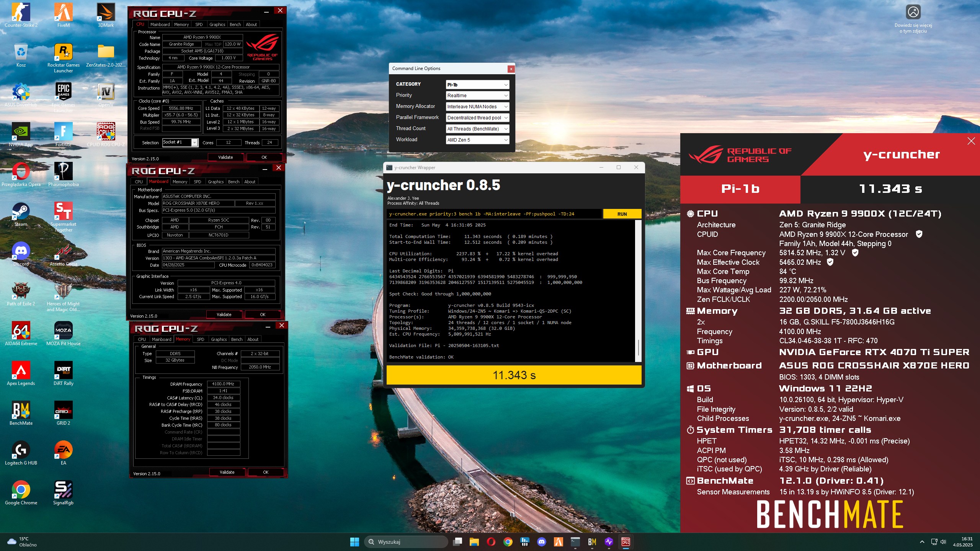
Task: Open Bench tab in top CPU-Z window
Action: click(235, 24)
